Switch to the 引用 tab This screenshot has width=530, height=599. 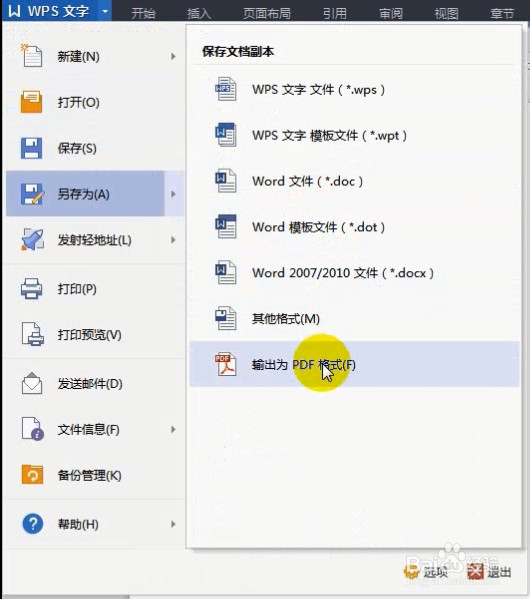click(335, 13)
